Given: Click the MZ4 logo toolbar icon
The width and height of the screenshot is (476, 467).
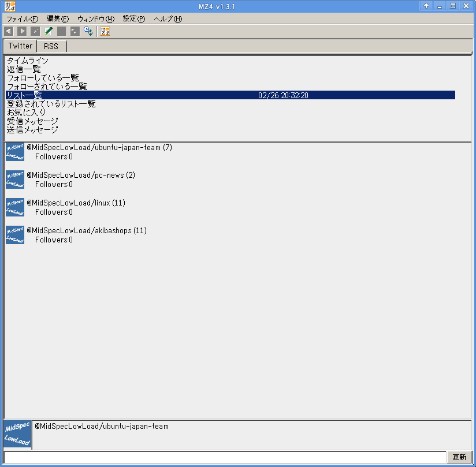Looking at the screenshot, I should click(x=105, y=31).
